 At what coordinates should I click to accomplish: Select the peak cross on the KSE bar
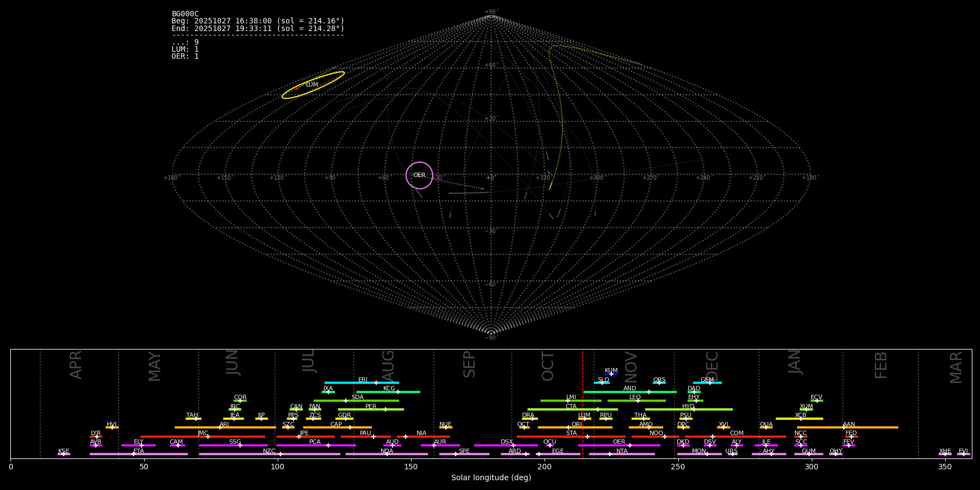point(64,454)
